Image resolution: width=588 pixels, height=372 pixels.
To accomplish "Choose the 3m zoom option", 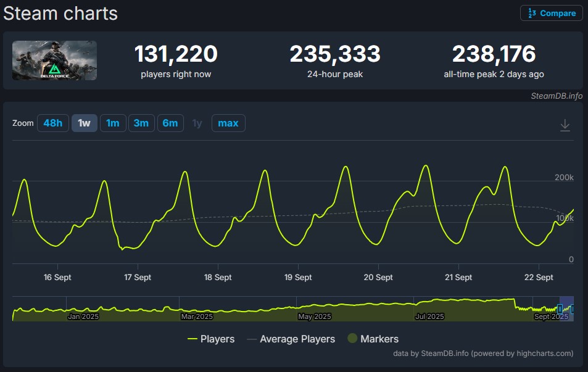I will tap(141, 123).
